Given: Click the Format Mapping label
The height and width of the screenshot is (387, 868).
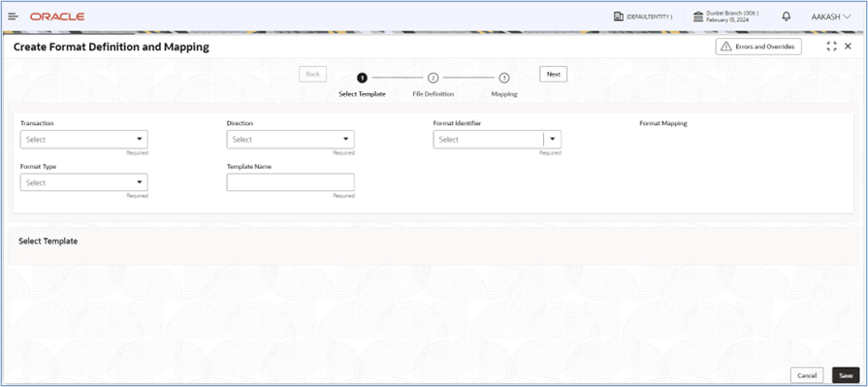Looking at the screenshot, I should tap(663, 123).
